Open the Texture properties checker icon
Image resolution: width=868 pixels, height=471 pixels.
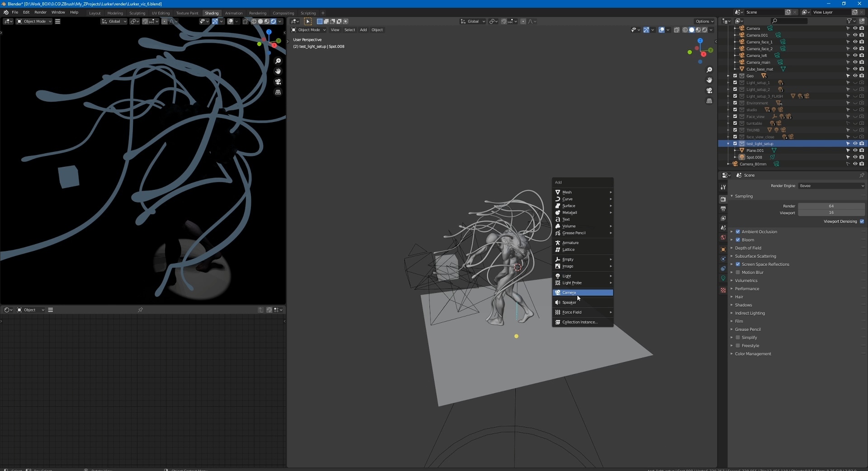[723, 290]
